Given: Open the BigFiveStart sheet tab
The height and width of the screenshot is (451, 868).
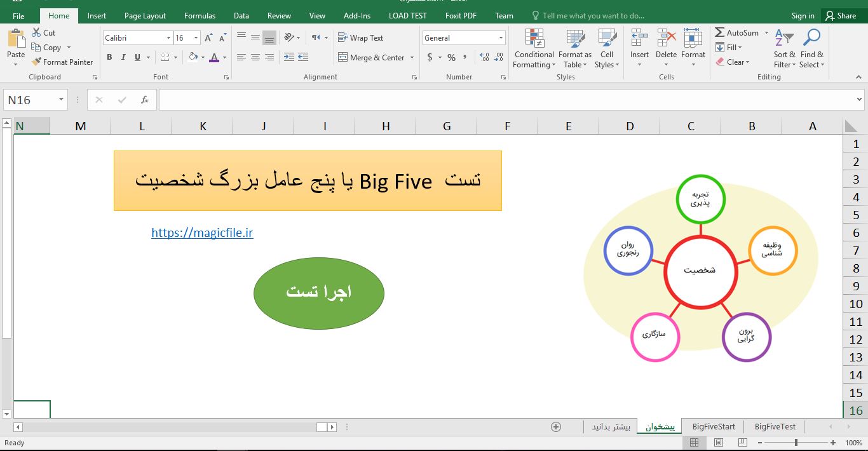Looking at the screenshot, I should 714,426.
